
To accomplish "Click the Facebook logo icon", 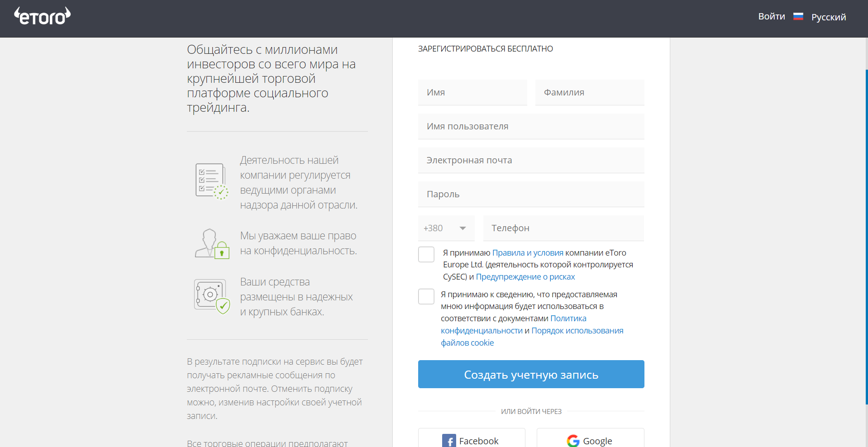I will coord(449,441).
